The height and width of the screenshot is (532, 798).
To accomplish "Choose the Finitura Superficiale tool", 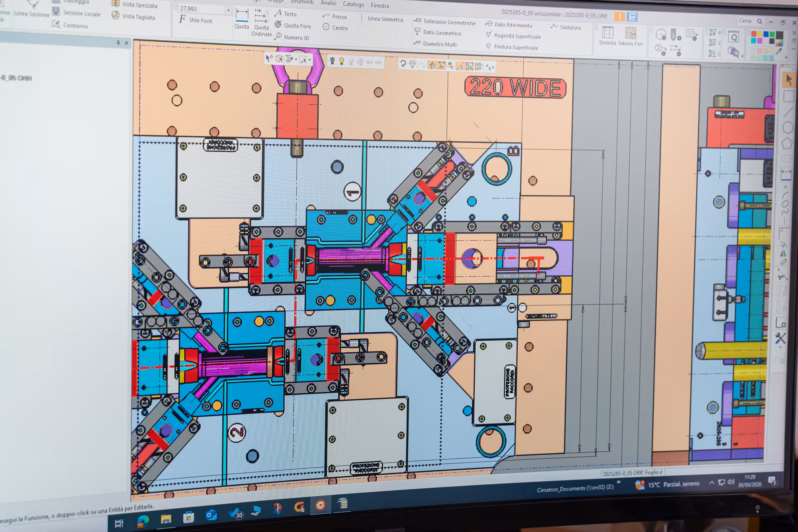I will [x=512, y=47].
